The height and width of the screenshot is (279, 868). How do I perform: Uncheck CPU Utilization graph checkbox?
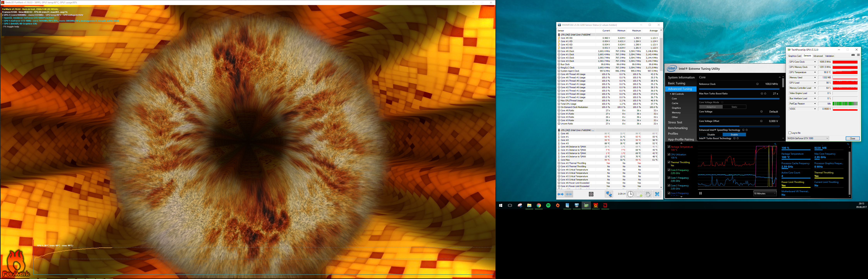tap(669, 155)
